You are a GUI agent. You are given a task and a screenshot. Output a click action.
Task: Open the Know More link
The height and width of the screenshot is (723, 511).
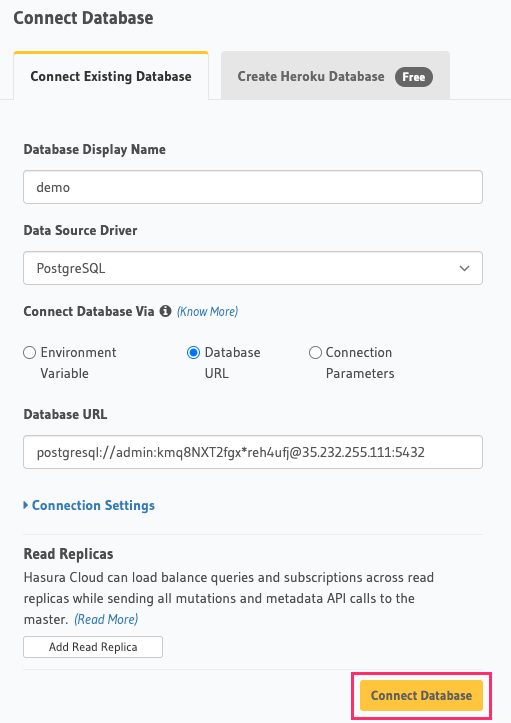(208, 312)
